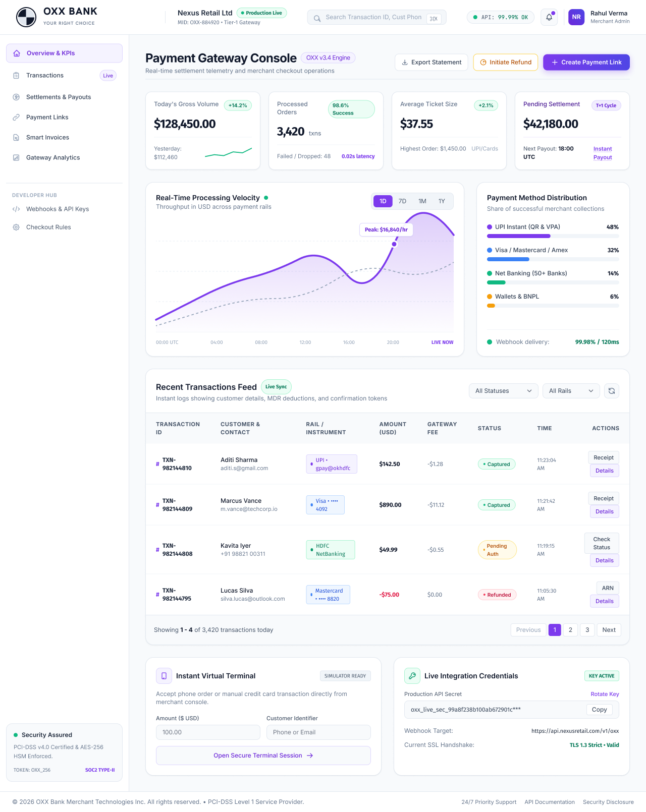Viewport: 646px width, 812px height.
Task: Switch chart range to 7D
Action: (x=402, y=201)
